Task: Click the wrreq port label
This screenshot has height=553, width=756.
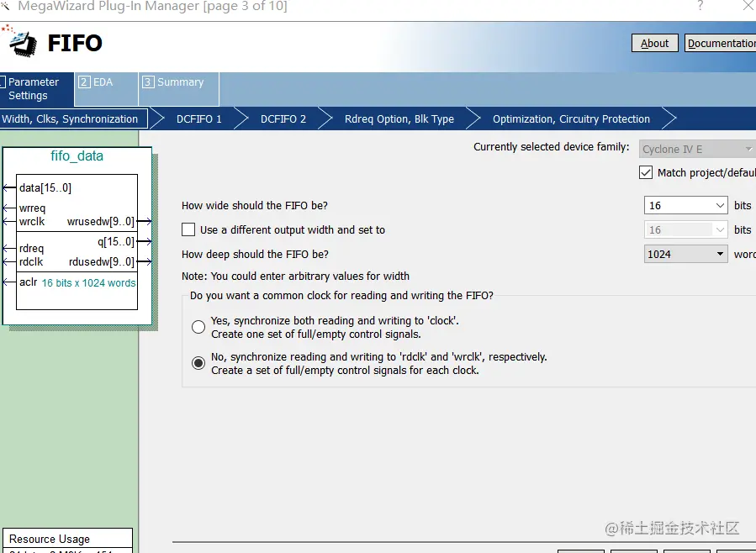Action: (x=32, y=208)
